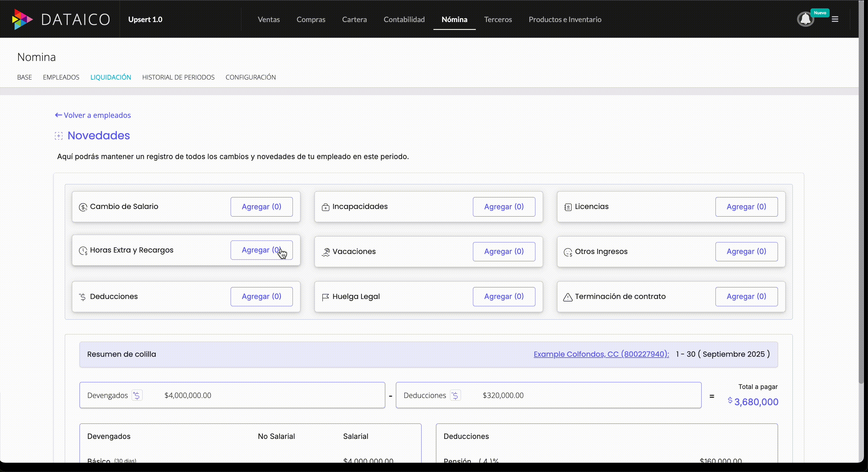Click the Vacaciones beach icon

325,252
